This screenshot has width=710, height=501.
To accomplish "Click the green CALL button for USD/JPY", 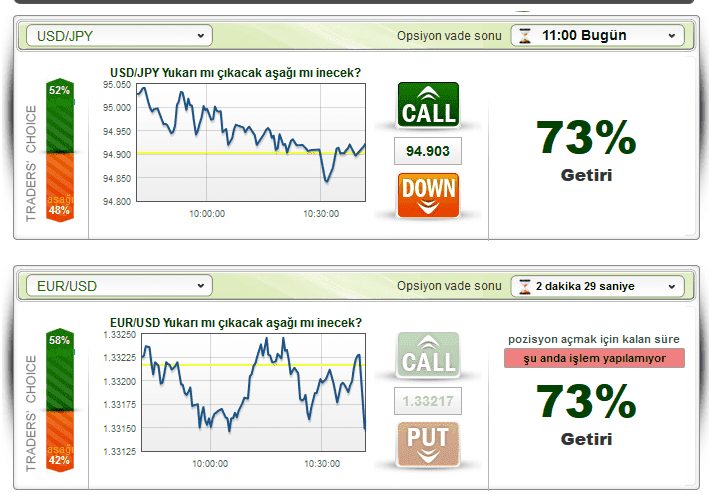I will (x=428, y=105).
